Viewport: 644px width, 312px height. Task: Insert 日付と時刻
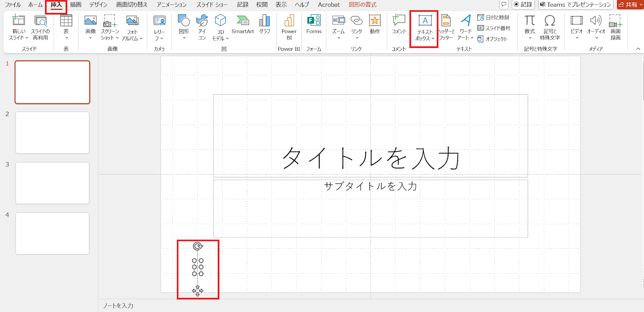click(x=493, y=17)
